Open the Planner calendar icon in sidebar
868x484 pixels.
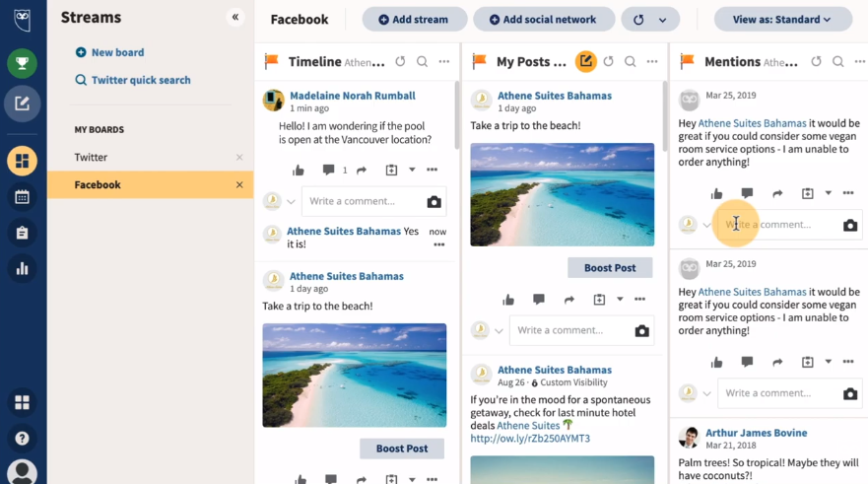coord(22,197)
